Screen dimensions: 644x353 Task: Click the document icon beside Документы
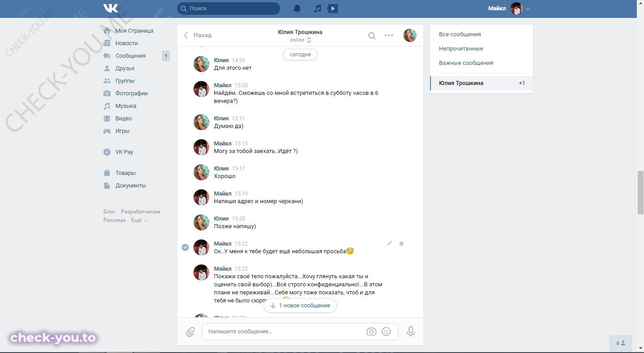pyautogui.click(x=107, y=185)
